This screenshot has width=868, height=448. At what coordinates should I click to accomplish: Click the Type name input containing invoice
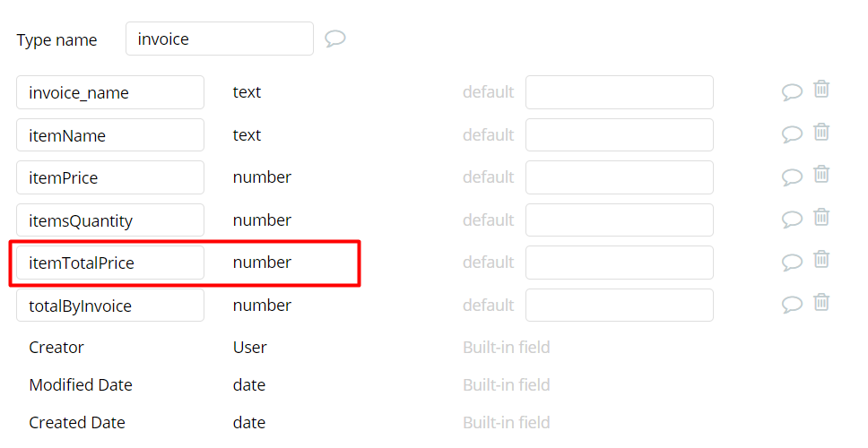219,39
